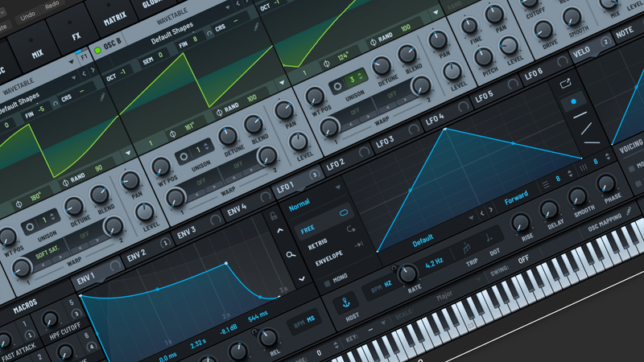The image size is (644, 362).
Task: Click the modulation count badge on VELO tab
Action: point(605,42)
